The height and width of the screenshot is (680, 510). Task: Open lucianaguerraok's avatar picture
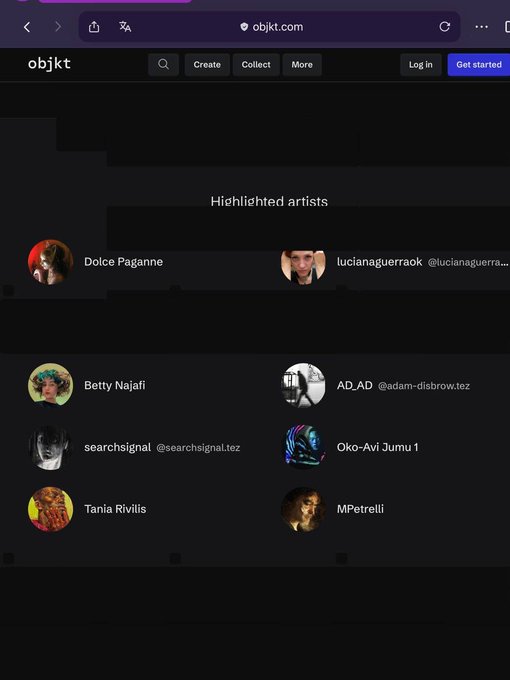[303, 266]
